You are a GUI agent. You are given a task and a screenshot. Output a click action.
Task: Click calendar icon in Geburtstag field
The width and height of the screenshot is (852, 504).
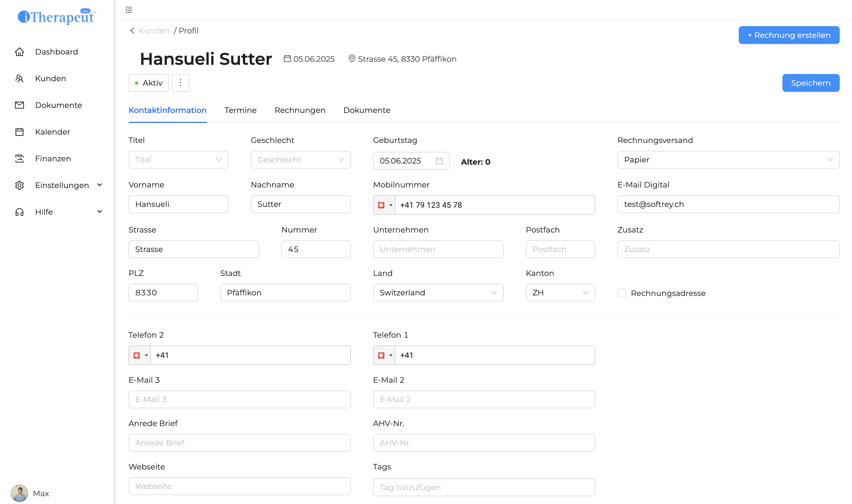[x=439, y=161]
